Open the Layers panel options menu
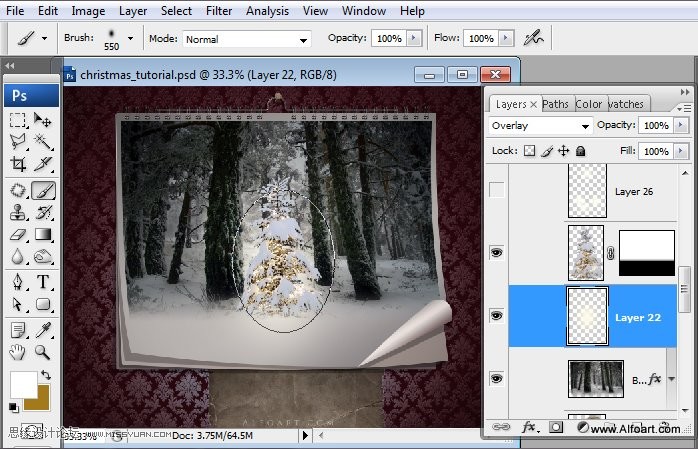 coord(684,108)
